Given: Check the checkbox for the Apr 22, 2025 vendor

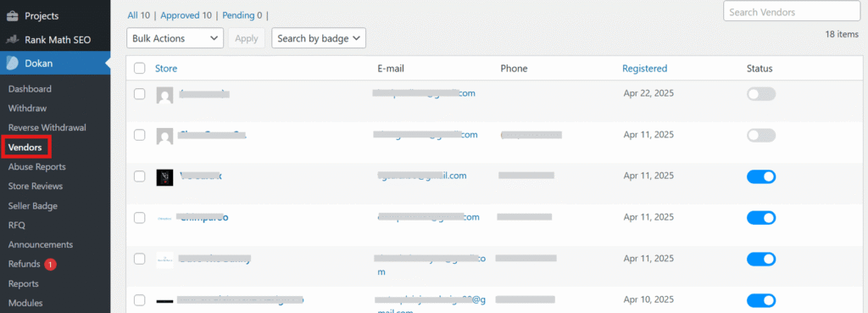Looking at the screenshot, I should 140,93.
